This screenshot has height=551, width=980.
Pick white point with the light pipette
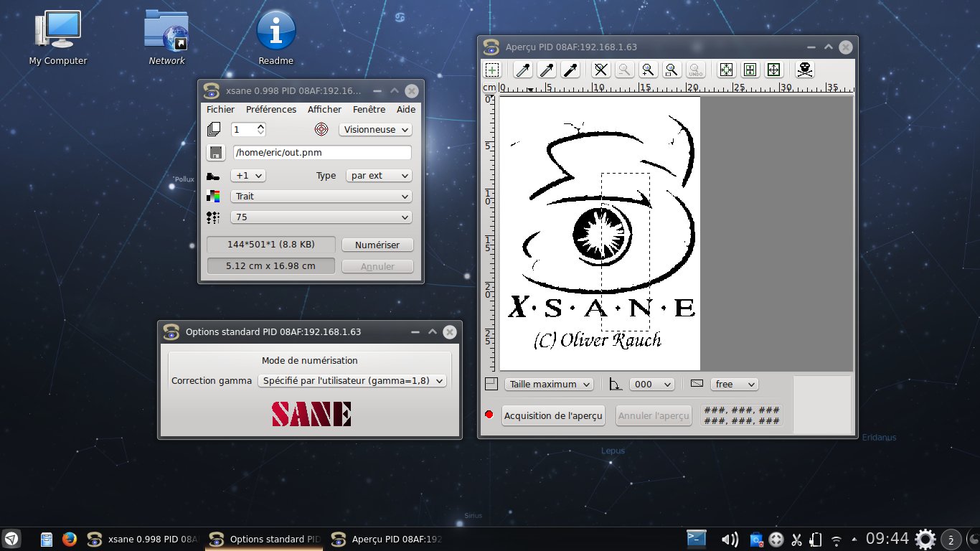(524, 70)
